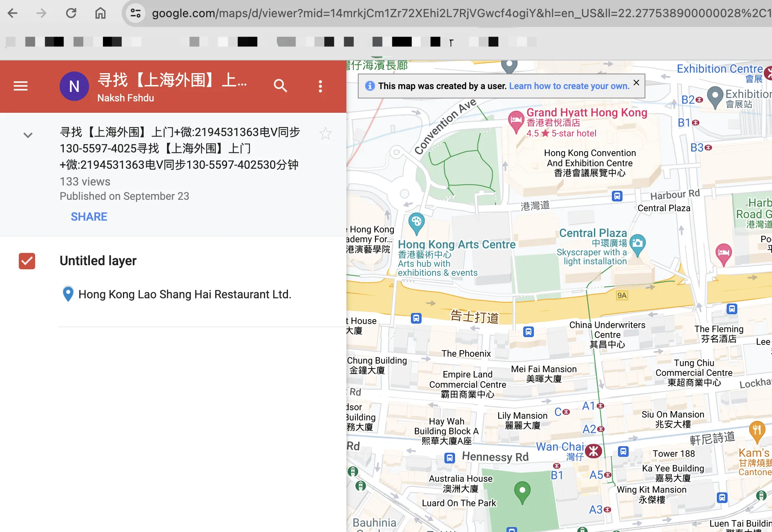Collapse the map description chevron
This screenshot has height=532, width=772.
[28, 135]
